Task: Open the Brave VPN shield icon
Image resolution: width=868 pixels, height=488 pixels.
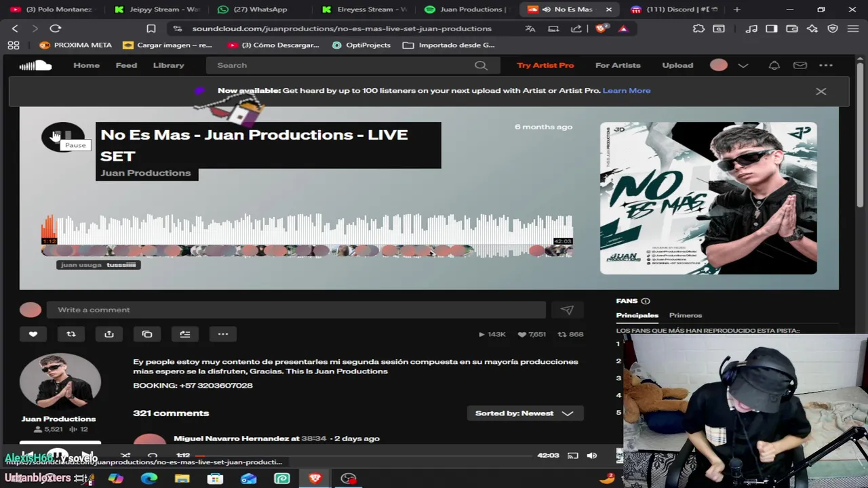Action: [833, 28]
